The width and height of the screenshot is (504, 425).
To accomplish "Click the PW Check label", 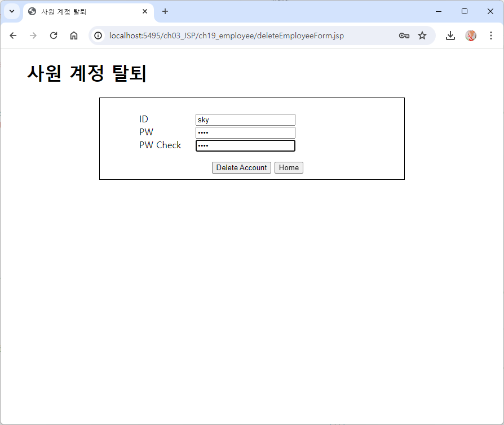I will click(x=160, y=145).
